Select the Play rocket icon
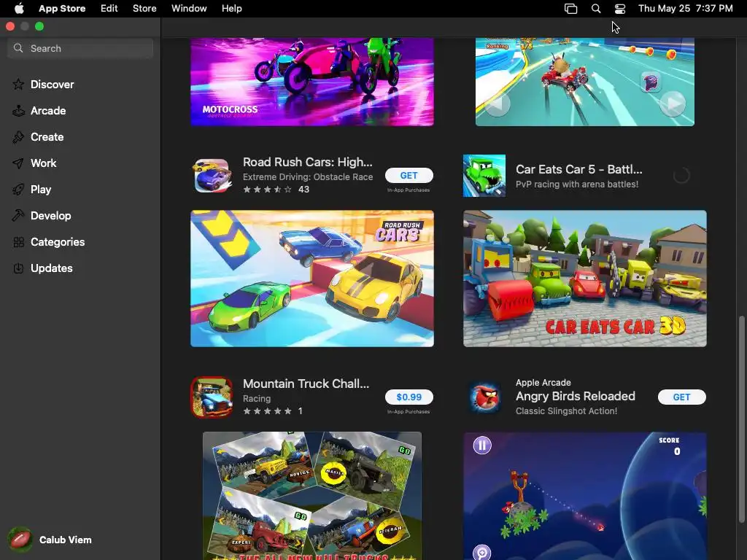The width and height of the screenshot is (747, 560). [18, 190]
